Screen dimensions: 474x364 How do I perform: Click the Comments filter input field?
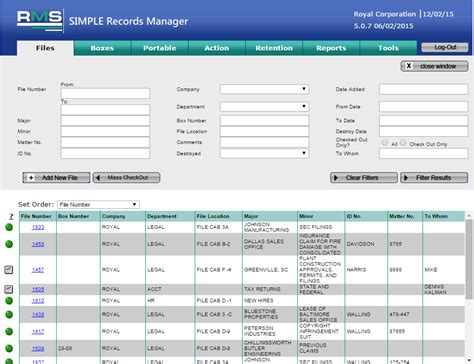tap(264, 142)
